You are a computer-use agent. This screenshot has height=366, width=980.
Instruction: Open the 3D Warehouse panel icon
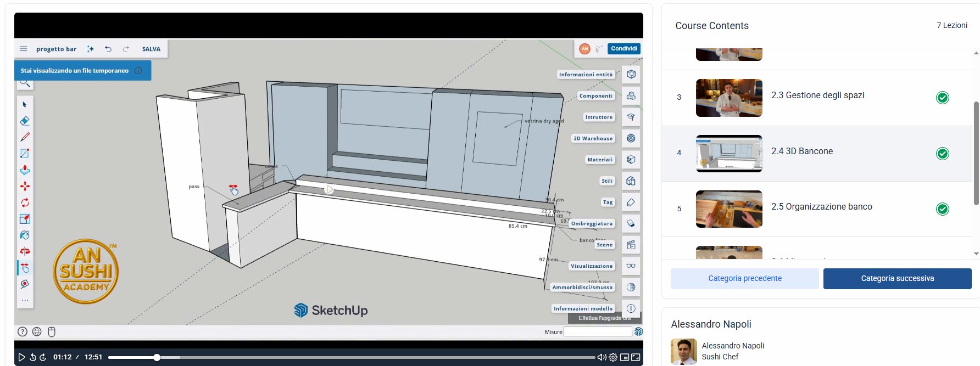tap(631, 138)
